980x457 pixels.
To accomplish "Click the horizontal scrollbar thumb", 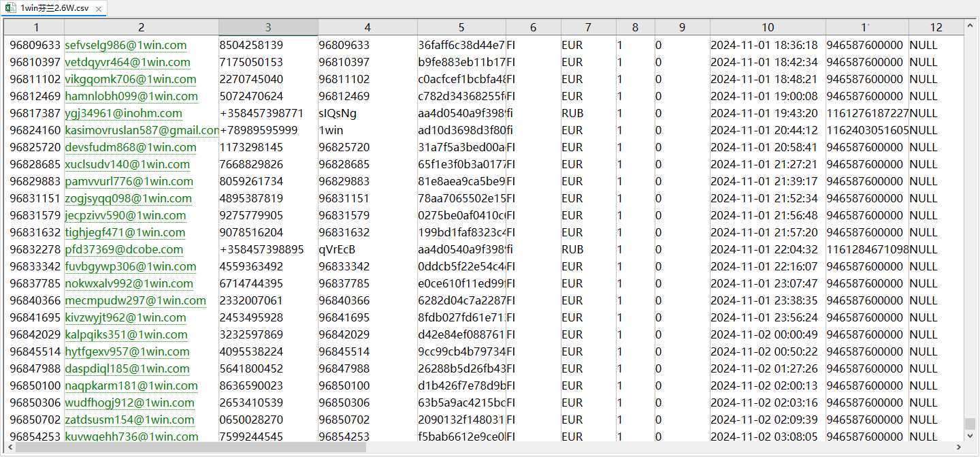I will tap(191, 447).
